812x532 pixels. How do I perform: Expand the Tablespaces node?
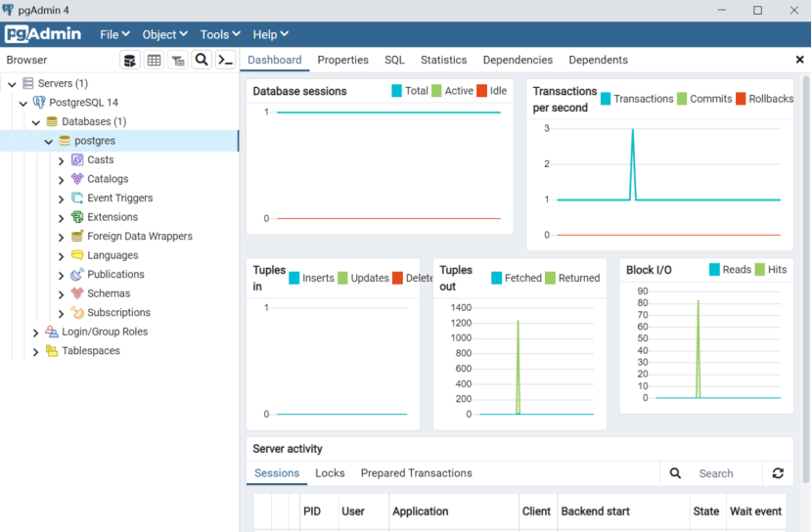36,352
